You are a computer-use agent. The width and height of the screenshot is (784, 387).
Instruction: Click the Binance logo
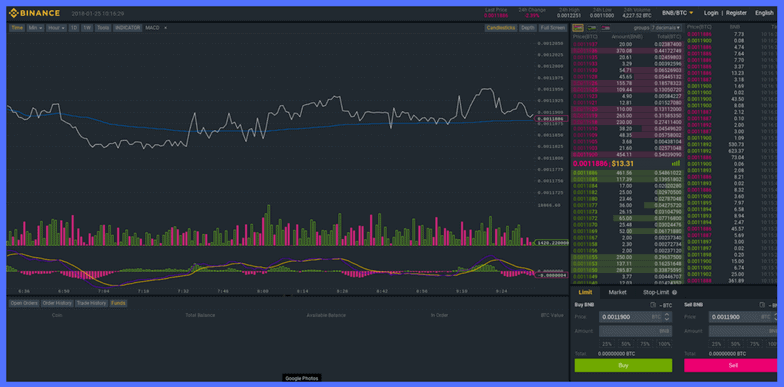click(x=34, y=13)
